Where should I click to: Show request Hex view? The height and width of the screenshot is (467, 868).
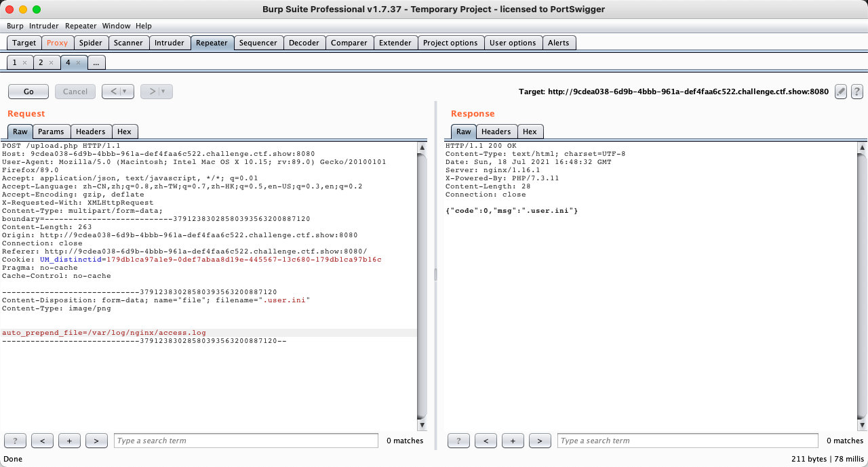[124, 131]
